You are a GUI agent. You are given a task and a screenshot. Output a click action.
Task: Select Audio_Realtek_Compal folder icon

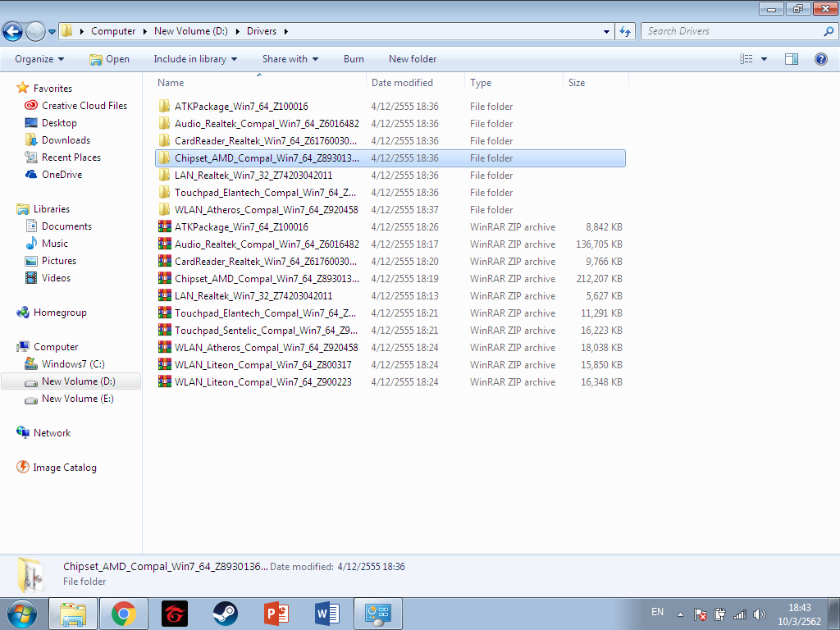[164, 123]
